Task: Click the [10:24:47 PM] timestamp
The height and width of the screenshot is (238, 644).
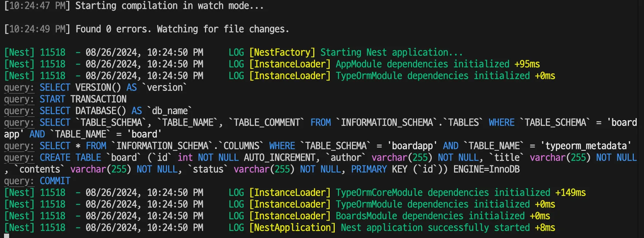Action: coord(37,6)
